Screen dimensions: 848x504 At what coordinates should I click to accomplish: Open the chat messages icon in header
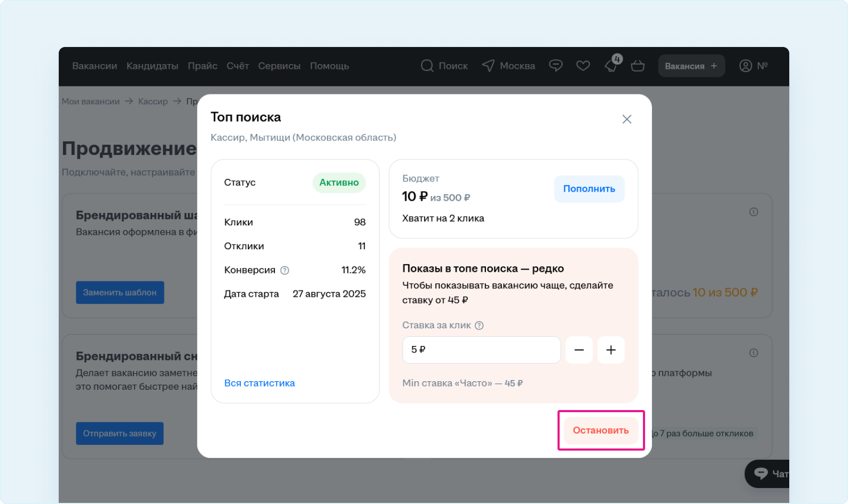tap(556, 66)
